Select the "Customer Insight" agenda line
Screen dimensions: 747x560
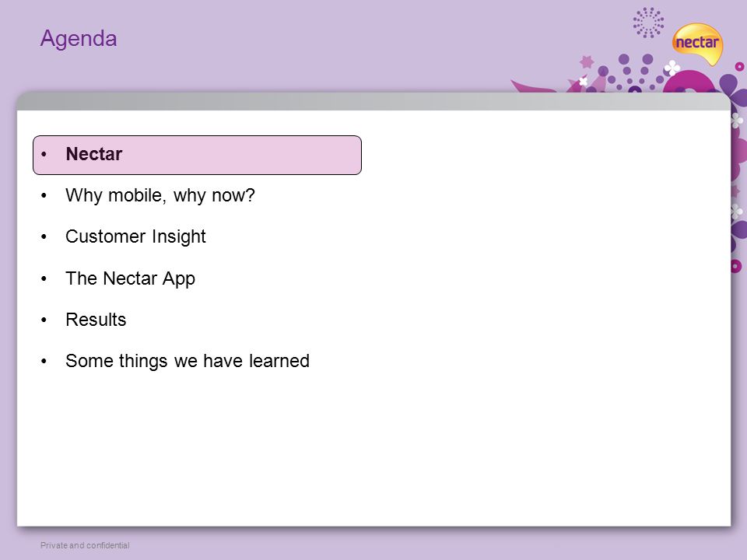click(x=135, y=236)
